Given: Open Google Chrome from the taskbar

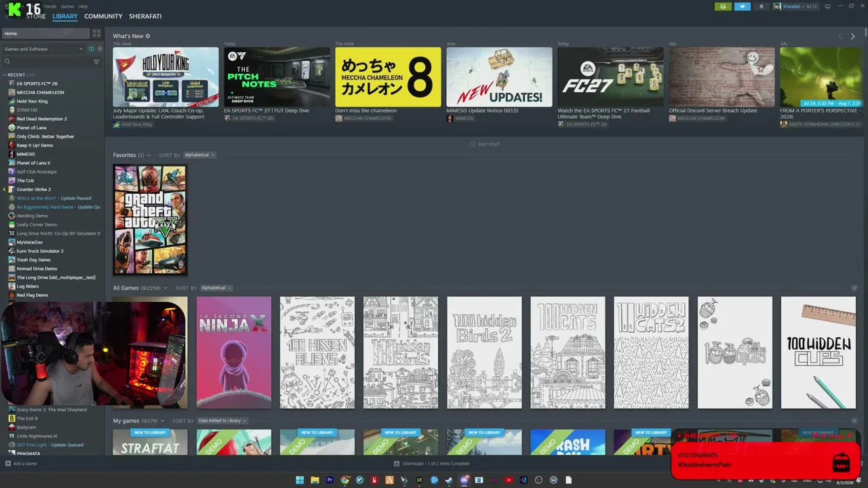Looking at the screenshot, I should tap(344, 480).
